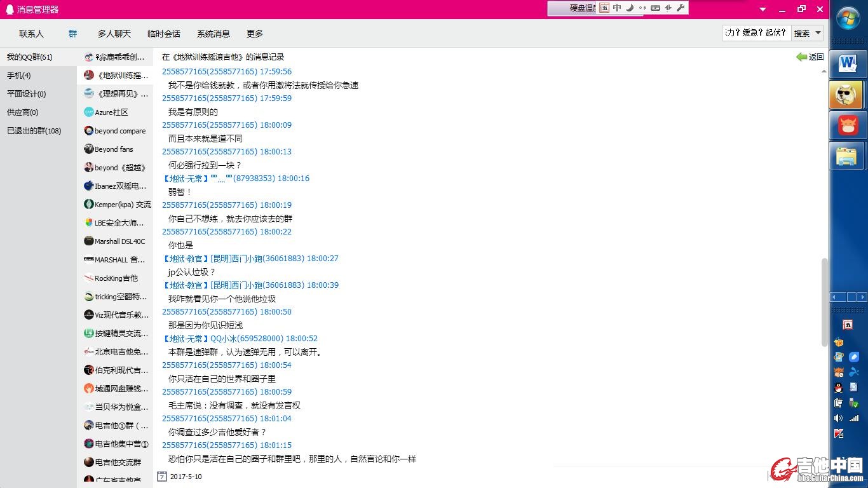The width and height of the screenshot is (868, 488).
Task: Expand the 搜索 dropdown arrow
Action: (x=818, y=33)
